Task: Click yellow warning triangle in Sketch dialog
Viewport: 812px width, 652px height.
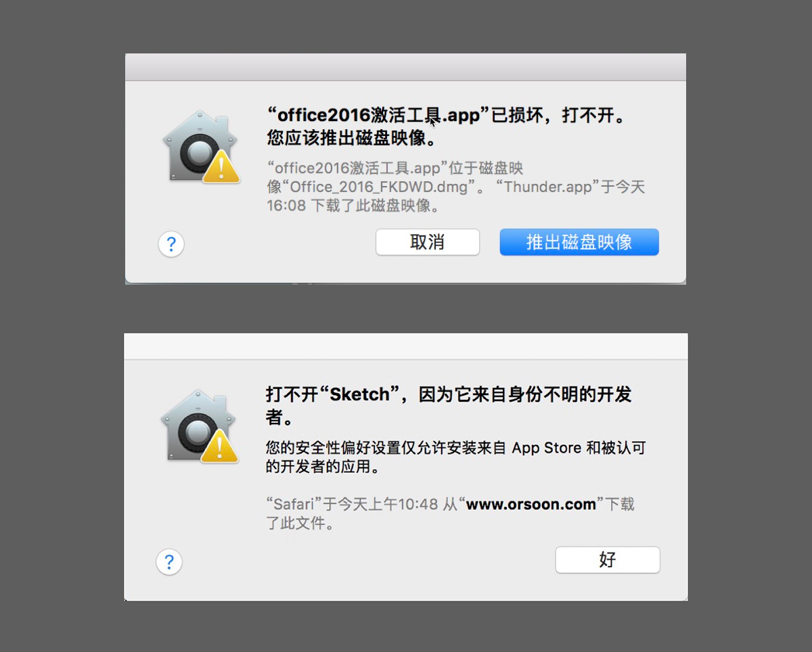Action: tap(219, 446)
